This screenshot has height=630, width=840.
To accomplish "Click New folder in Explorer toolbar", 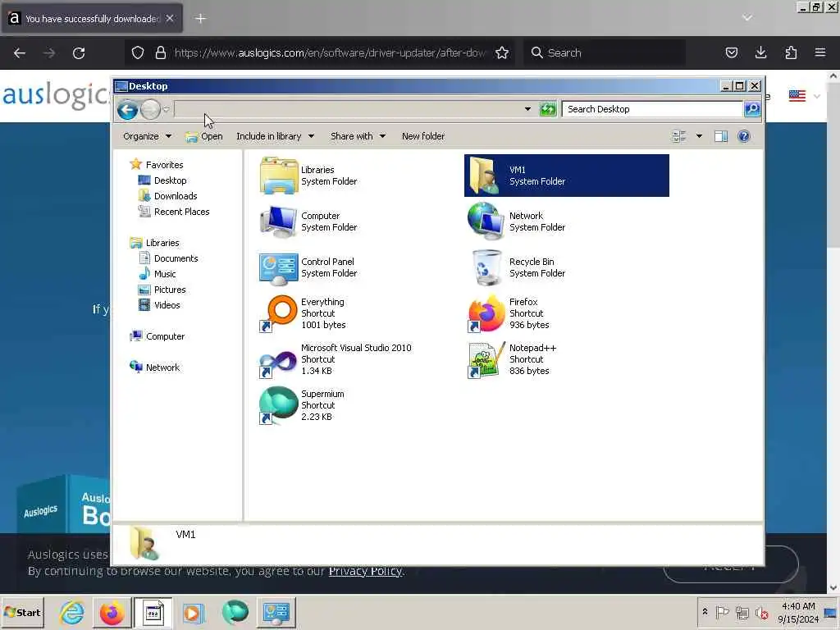I will click(423, 137).
